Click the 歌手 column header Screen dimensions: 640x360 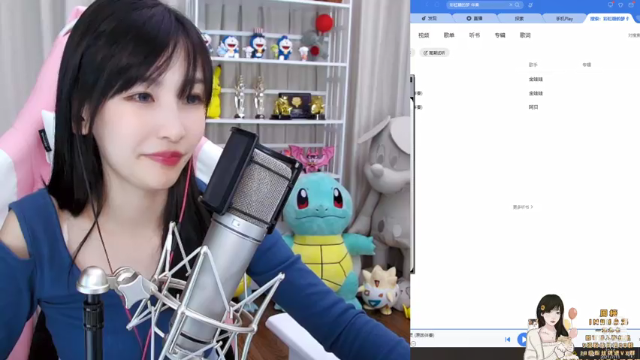[533, 65]
